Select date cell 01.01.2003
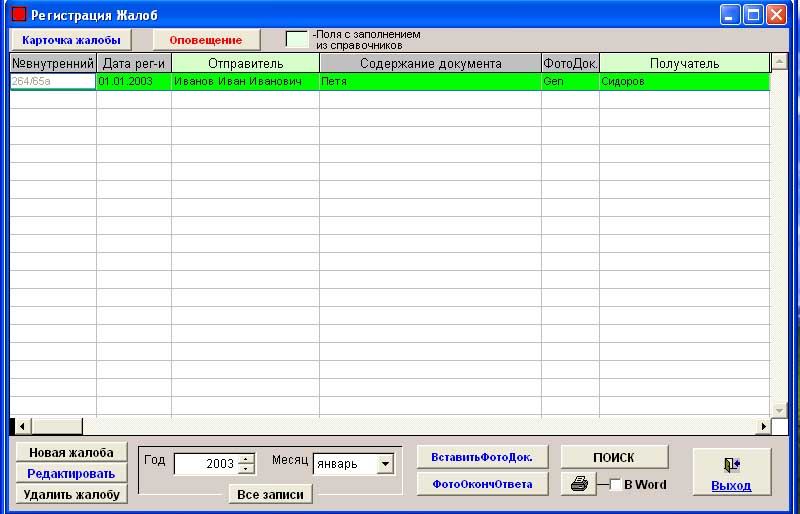The image size is (800, 514). (x=134, y=81)
